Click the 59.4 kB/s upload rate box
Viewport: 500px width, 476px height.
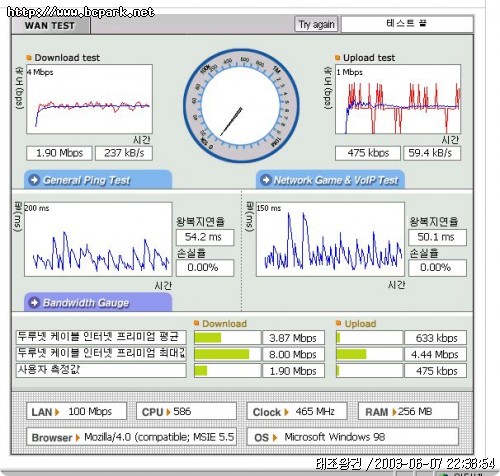coord(432,153)
